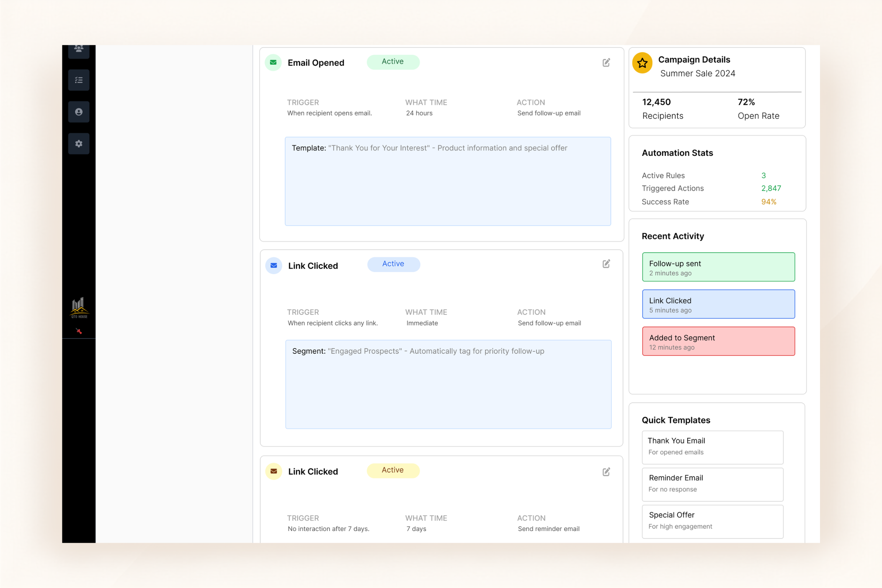Click the Active Rules count 3
882x588 pixels.
(x=763, y=176)
